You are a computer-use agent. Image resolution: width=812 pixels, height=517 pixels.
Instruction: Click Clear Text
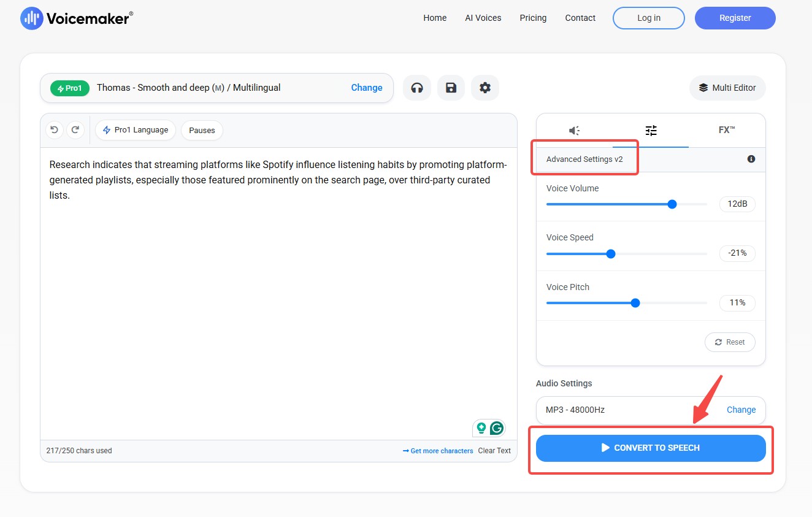[x=494, y=451]
